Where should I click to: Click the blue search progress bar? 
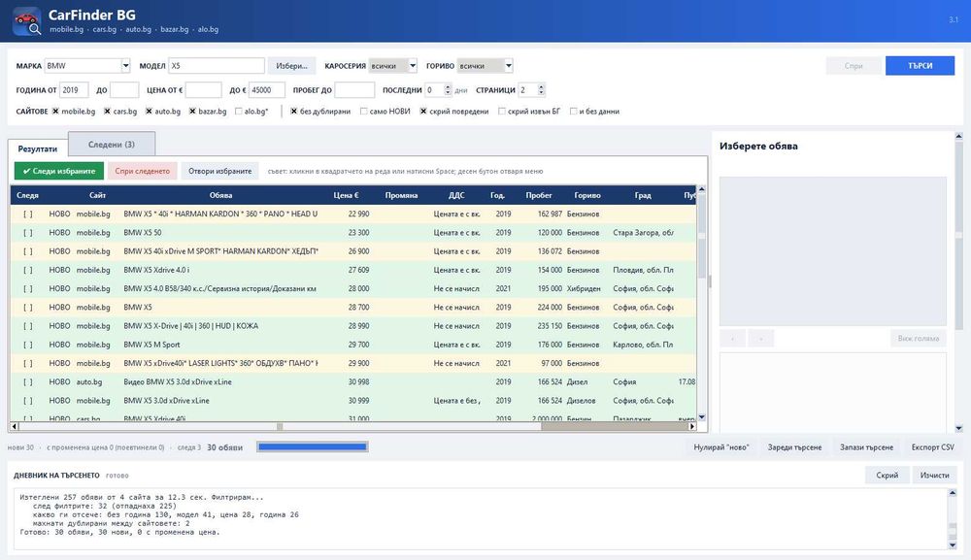click(313, 446)
